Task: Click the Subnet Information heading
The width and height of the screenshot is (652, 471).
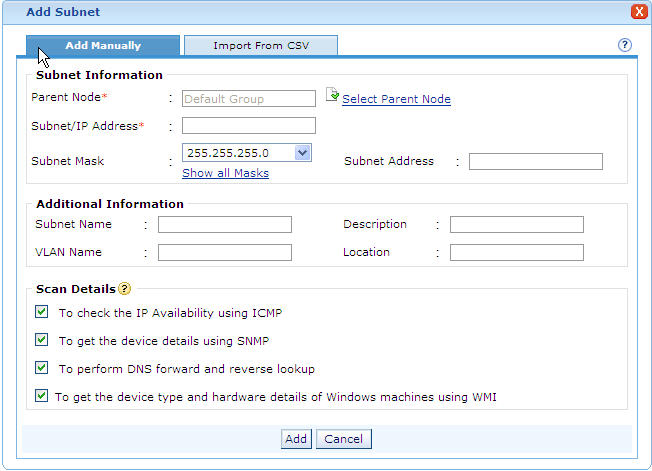Action: [x=99, y=75]
